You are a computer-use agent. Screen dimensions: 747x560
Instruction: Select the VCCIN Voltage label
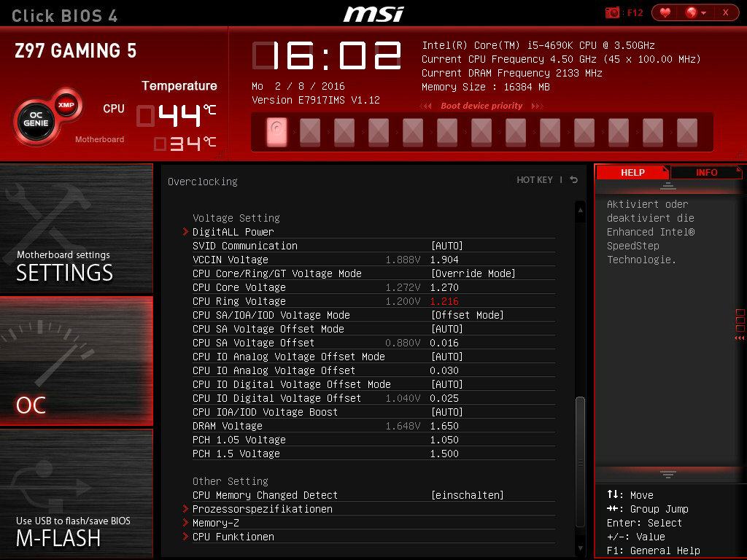230,260
